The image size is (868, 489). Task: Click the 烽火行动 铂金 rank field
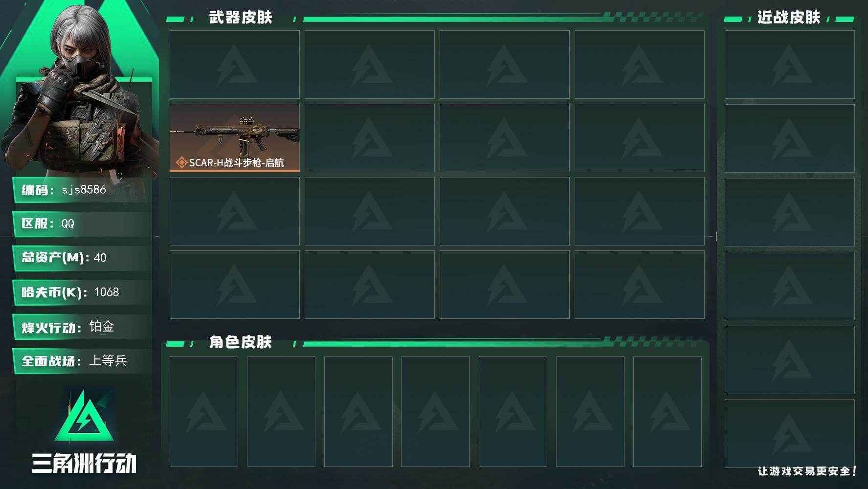tap(82, 327)
